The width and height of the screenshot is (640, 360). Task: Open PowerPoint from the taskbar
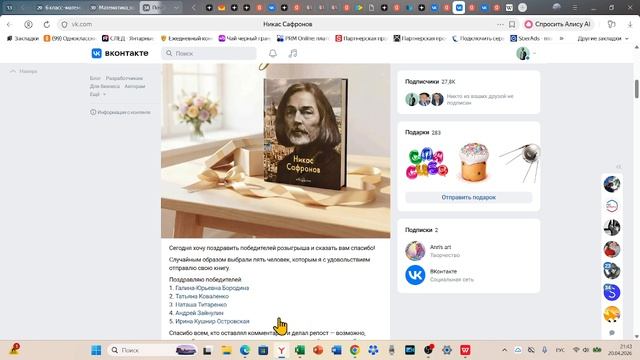[318, 350]
